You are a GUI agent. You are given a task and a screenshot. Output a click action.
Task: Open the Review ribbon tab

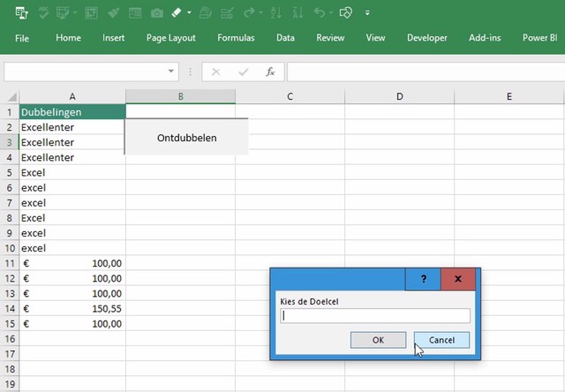pyautogui.click(x=330, y=38)
